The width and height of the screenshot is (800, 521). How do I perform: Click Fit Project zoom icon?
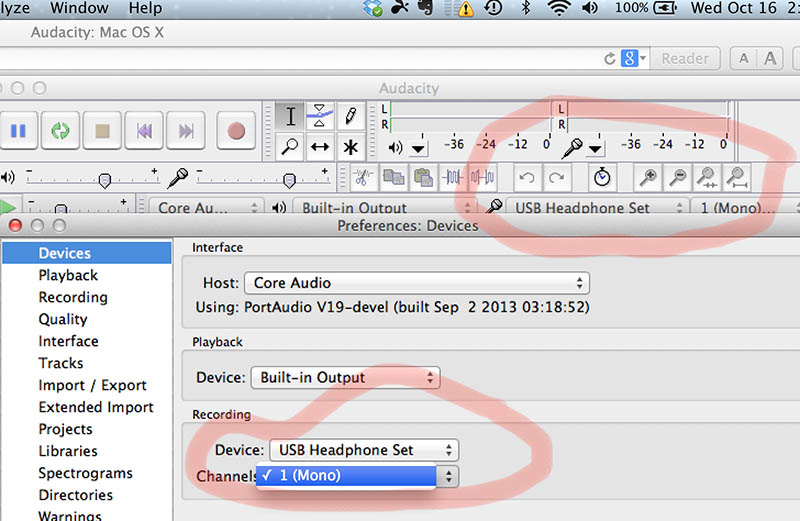point(737,178)
